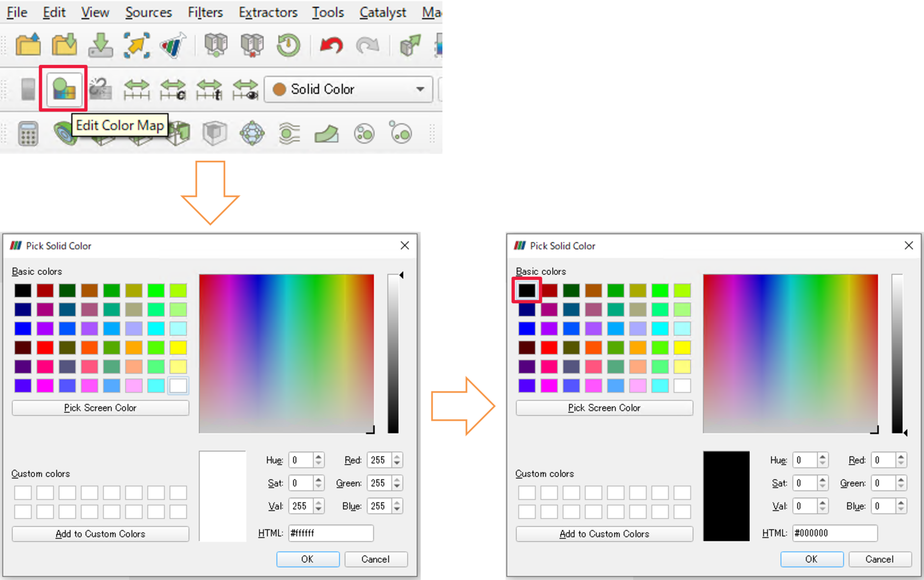Image resolution: width=924 pixels, height=580 pixels.
Task: Open the Edit Color Map tool
Action: click(x=64, y=89)
